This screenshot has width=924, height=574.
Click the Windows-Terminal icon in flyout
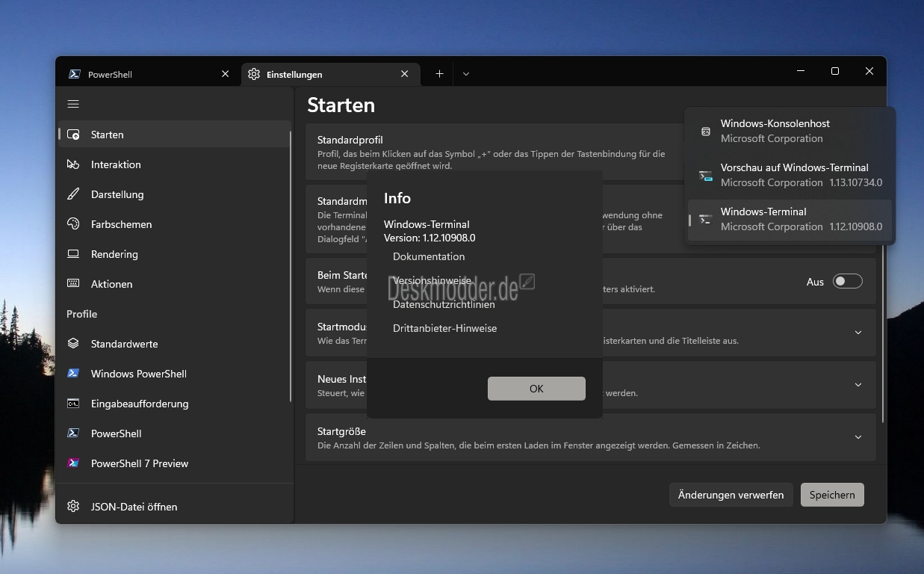pyautogui.click(x=705, y=220)
